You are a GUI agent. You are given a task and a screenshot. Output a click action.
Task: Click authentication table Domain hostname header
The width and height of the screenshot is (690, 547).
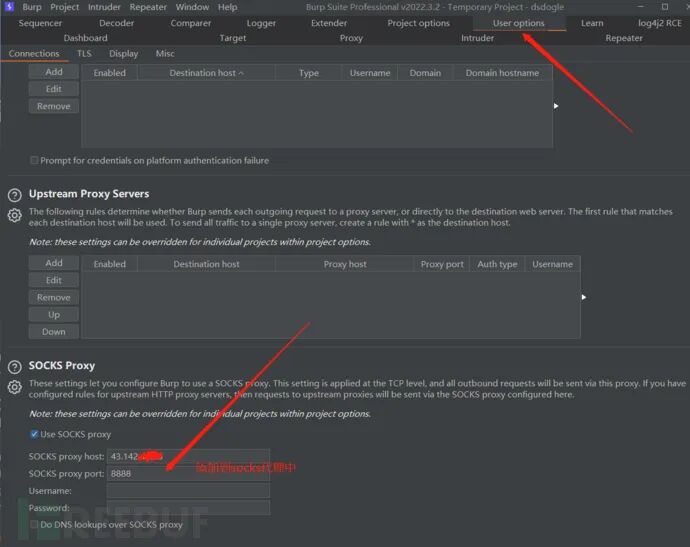502,73
